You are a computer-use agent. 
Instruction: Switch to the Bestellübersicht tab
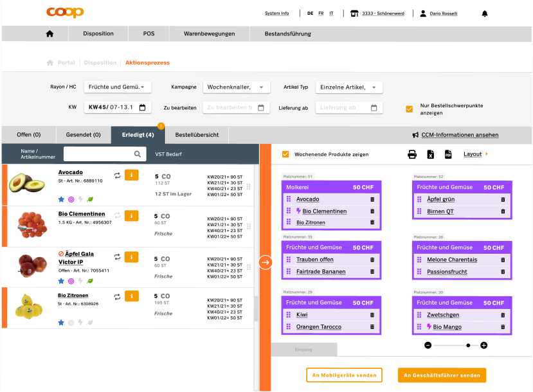197,135
